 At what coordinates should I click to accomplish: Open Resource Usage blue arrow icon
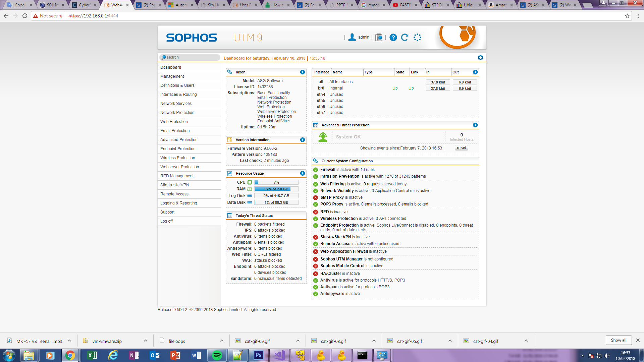pos(303,173)
